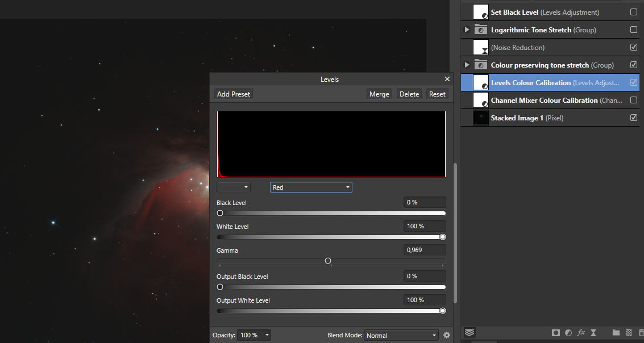The width and height of the screenshot is (644, 343).
Task: Hide the Noise Reduction layer
Action: click(x=634, y=47)
